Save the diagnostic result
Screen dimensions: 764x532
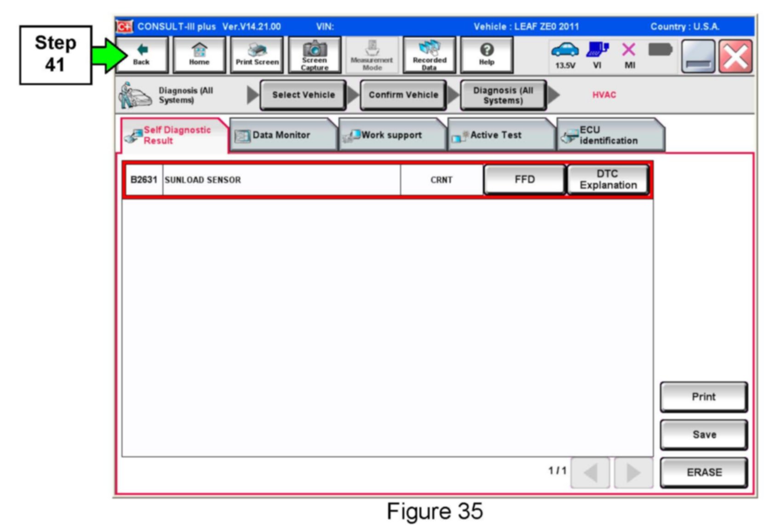704,435
